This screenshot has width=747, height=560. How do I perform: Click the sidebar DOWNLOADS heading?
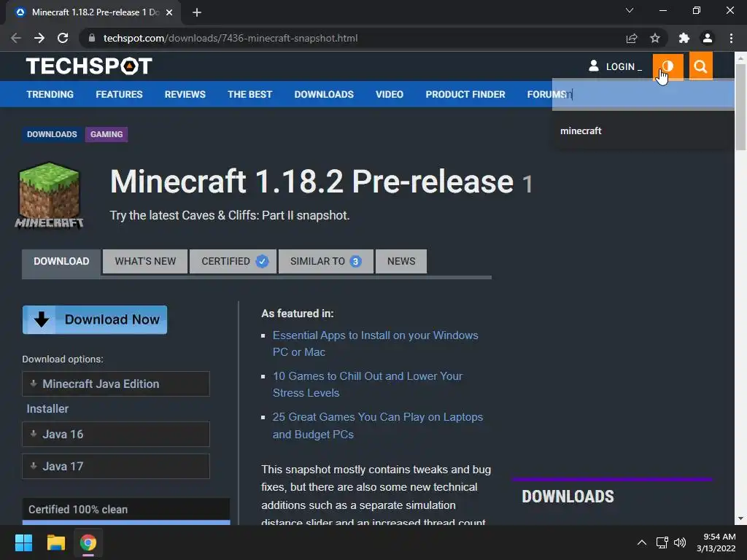click(568, 497)
